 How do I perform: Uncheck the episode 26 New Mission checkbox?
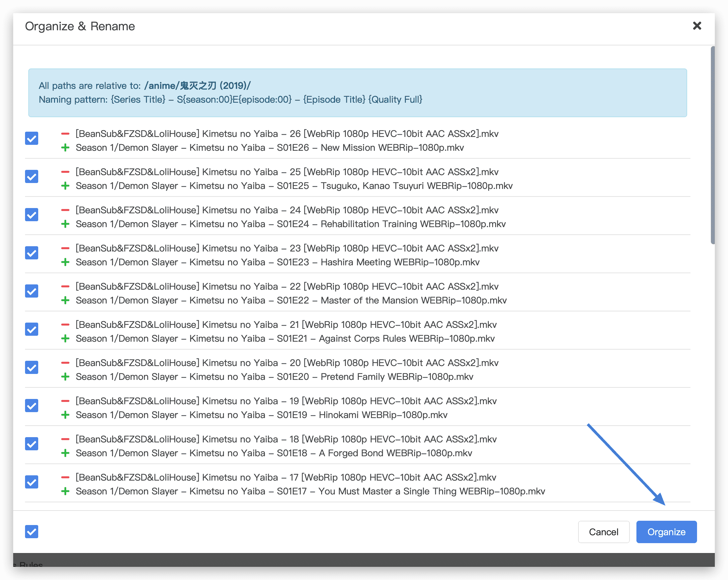(32, 138)
